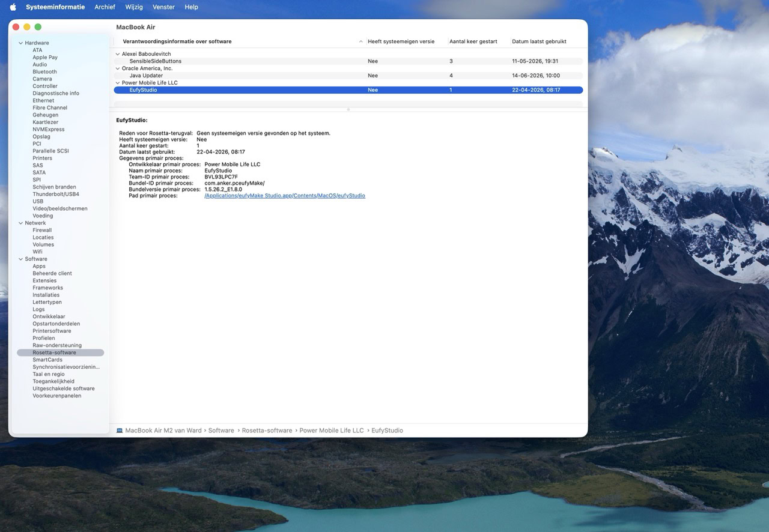This screenshot has height=532, width=769.
Task: Select the SensibleSideButtons row
Action: coord(348,61)
